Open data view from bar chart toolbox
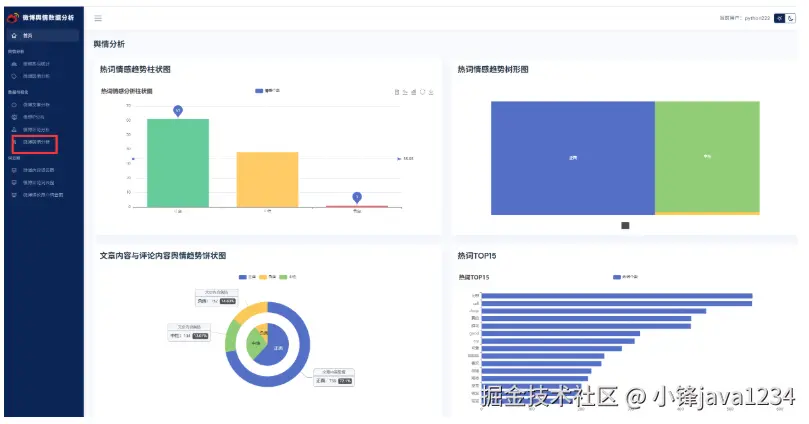This screenshot has height=424, width=809. click(x=397, y=92)
